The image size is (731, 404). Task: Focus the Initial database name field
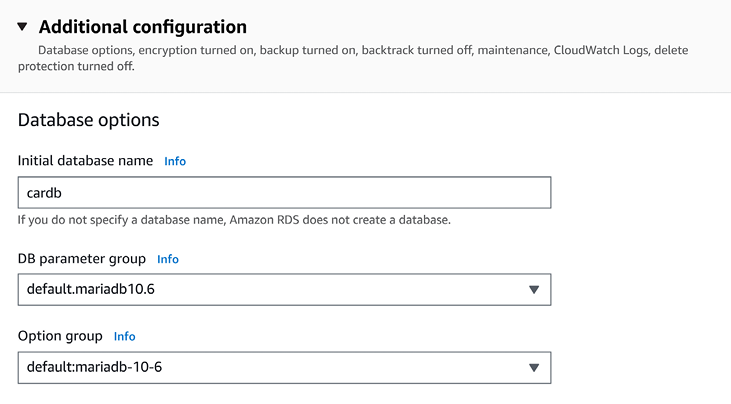pos(284,192)
